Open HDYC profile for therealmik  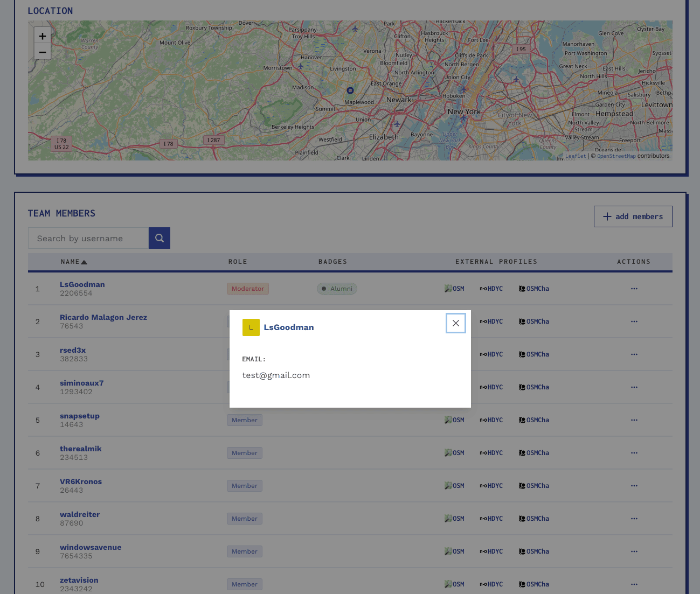pos(491,453)
